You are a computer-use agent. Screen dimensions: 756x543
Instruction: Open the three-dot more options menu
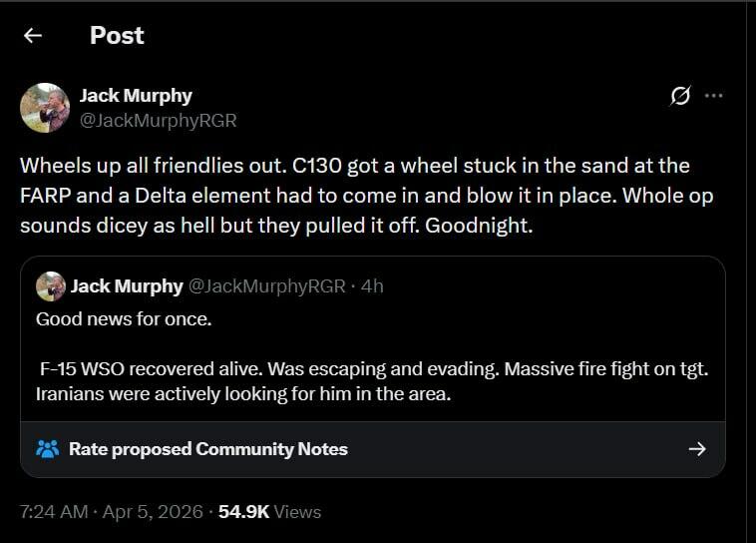click(x=713, y=96)
